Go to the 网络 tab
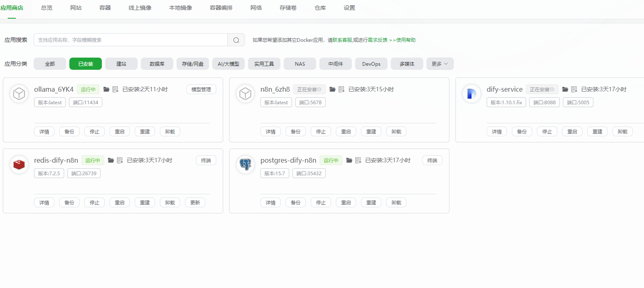The height and width of the screenshot is (288, 644). (256, 8)
